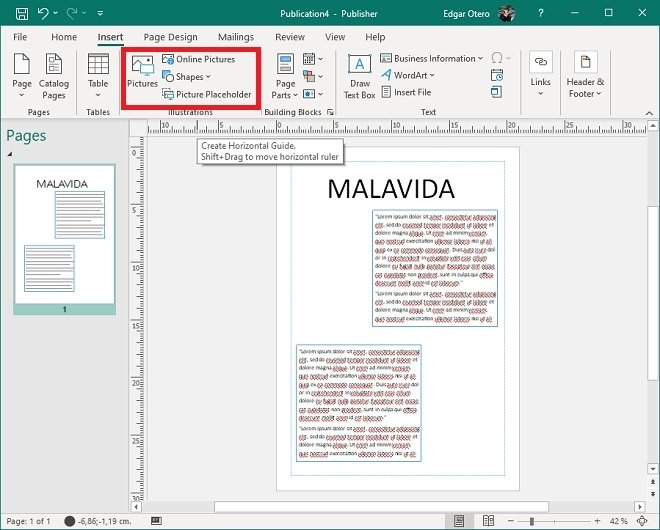Switch to the Home tab
This screenshot has height=530, width=660.
pyautogui.click(x=64, y=37)
